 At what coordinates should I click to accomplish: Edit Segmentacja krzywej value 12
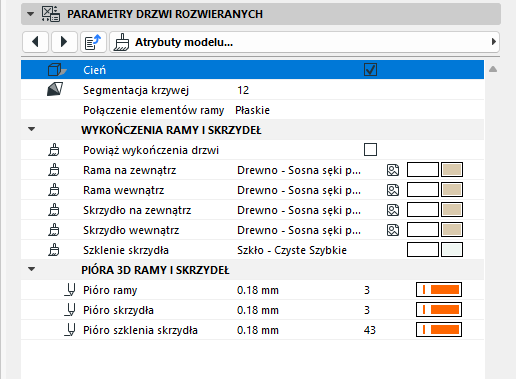pos(243,90)
